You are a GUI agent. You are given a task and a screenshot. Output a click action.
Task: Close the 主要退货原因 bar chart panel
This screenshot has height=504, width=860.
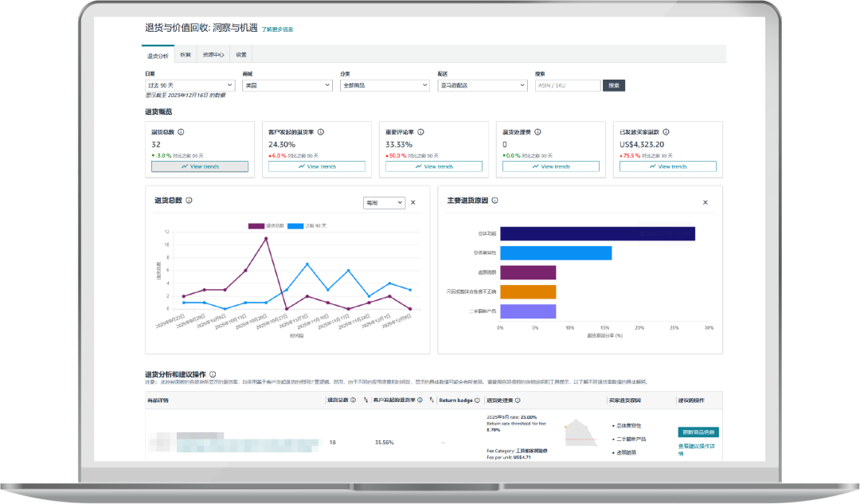point(705,202)
